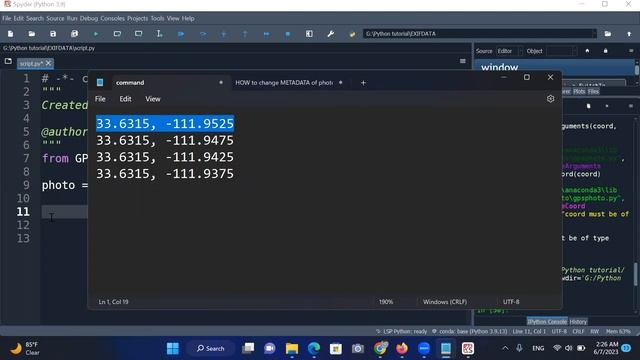
Task: Open file with Spyder's folder icon
Action: point(32,34)
